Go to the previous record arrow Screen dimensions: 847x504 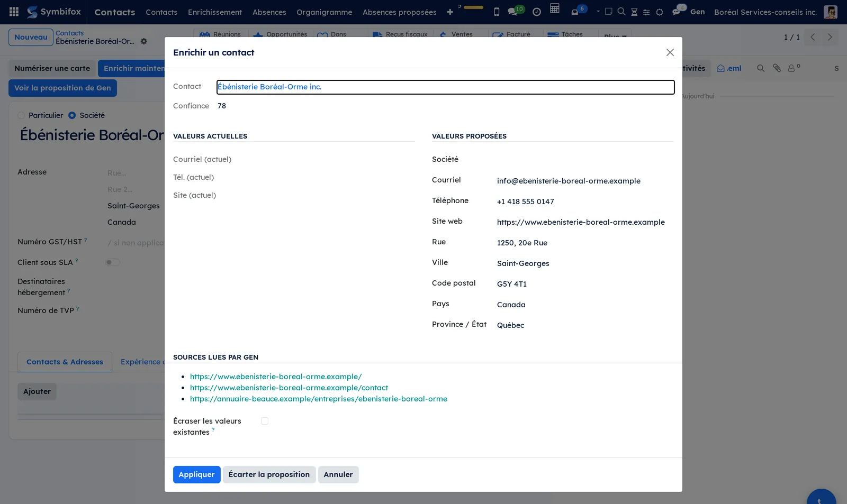(x=813, y=37)
